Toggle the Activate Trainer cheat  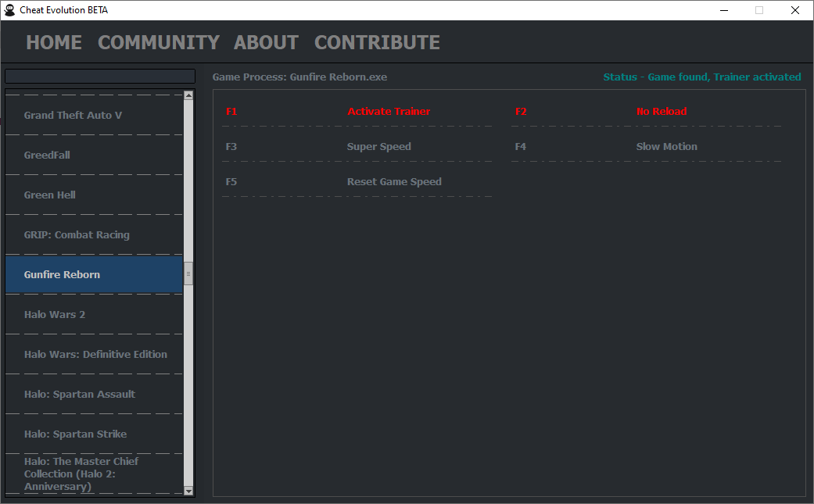(389, 112)
